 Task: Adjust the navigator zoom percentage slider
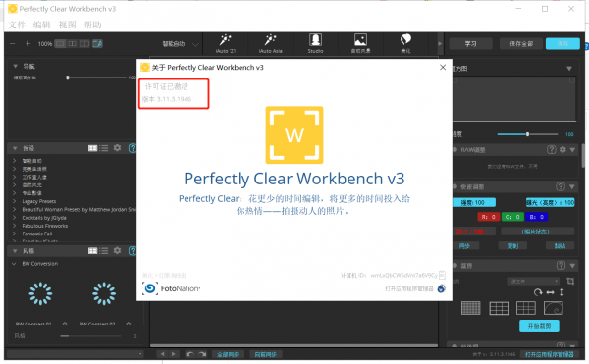[x=97, y=78]
